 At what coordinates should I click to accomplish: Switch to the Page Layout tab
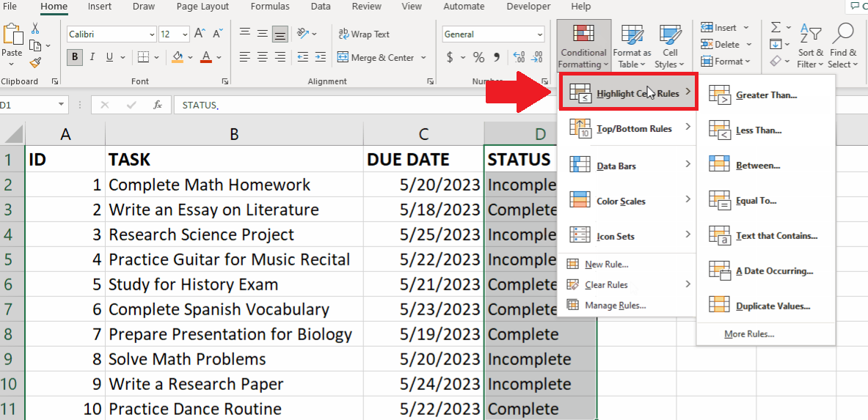203,7
